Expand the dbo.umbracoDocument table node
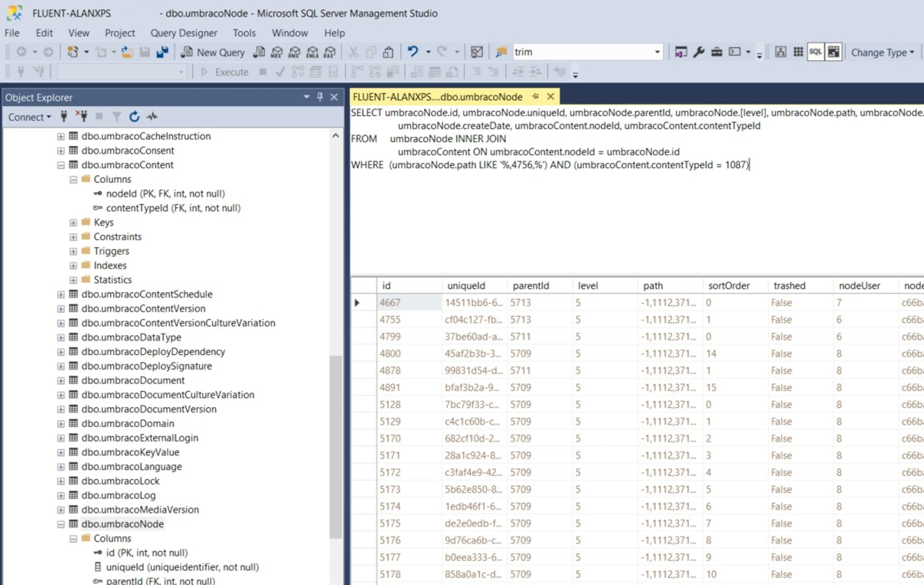 pos(61,381)
